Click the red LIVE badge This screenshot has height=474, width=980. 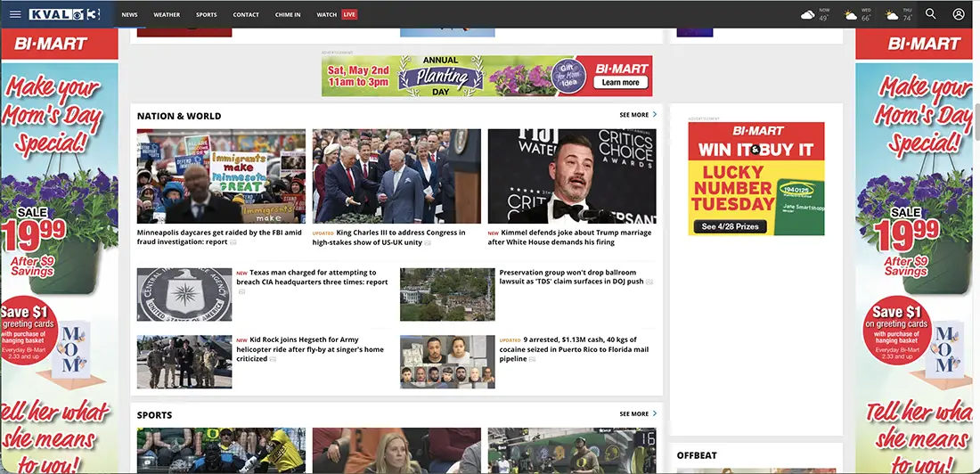click(x=349, y=14)
